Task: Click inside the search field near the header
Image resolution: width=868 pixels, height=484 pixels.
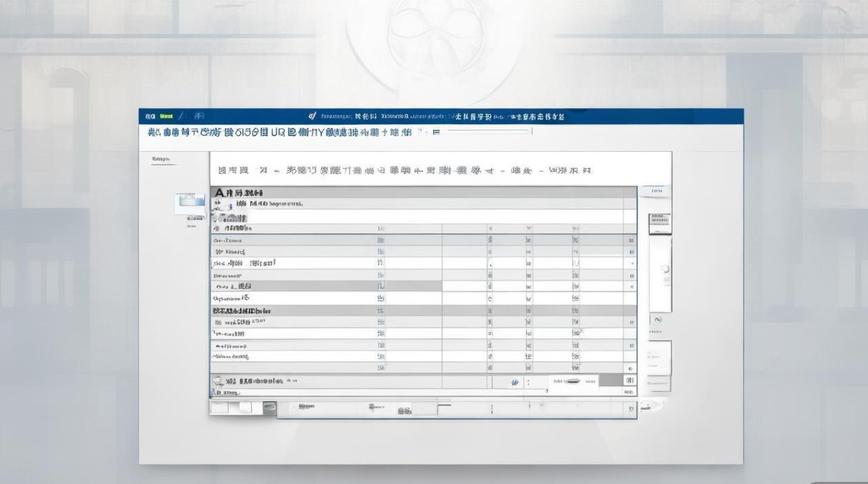Action: [491, 132]
